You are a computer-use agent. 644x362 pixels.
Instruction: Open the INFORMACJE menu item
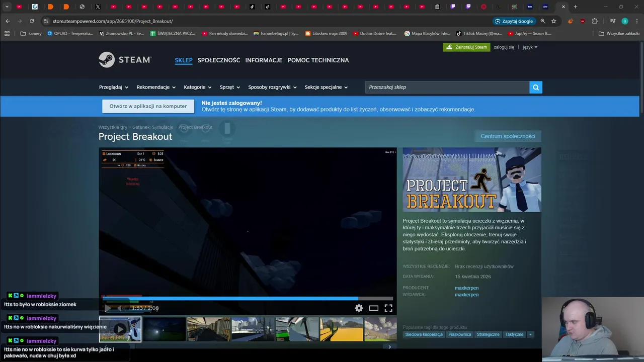click(x=264, y=60)
